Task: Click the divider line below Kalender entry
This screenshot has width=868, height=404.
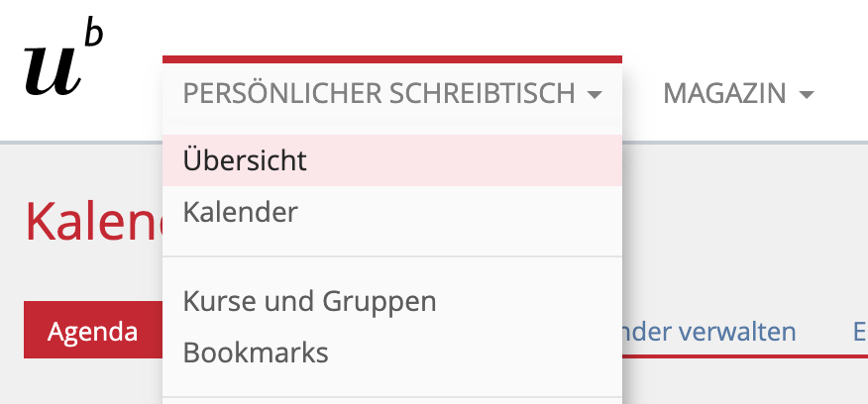Action: click(392, 256)
